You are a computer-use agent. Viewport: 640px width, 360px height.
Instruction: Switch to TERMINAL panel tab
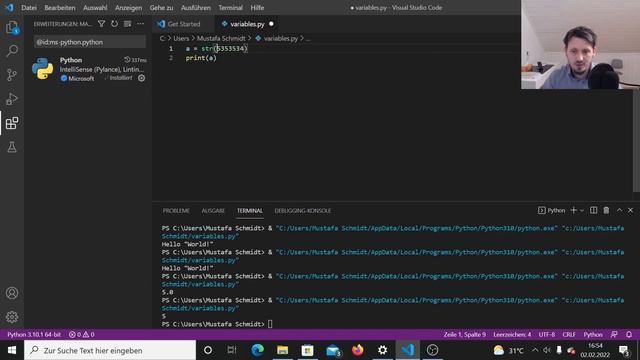click(249, 211)
